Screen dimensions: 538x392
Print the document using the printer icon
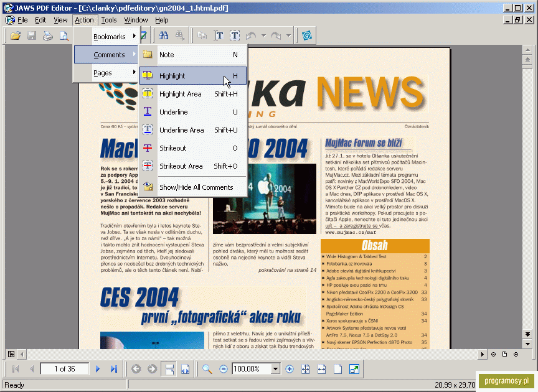coord(48,35)
